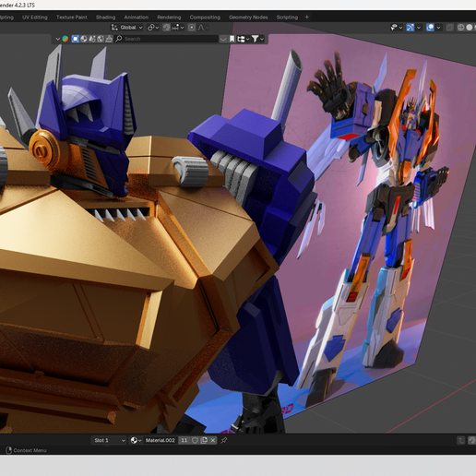Open the outliner filter funnel options

click(x=255, y=39)
